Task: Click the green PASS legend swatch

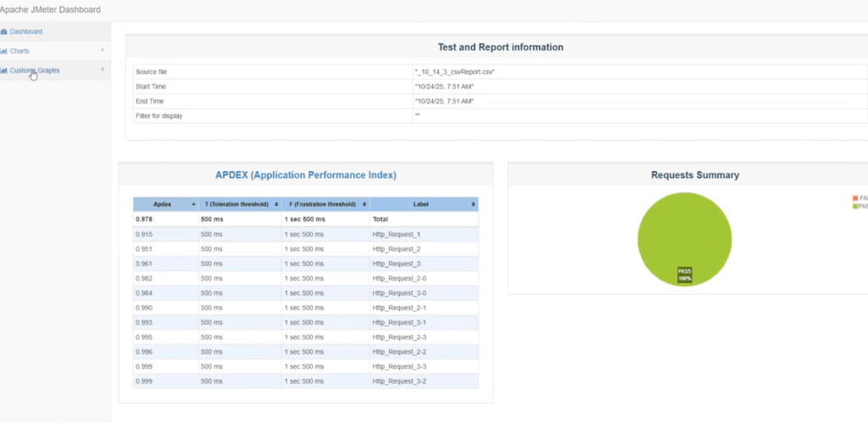Action: [x=855, y=205]
